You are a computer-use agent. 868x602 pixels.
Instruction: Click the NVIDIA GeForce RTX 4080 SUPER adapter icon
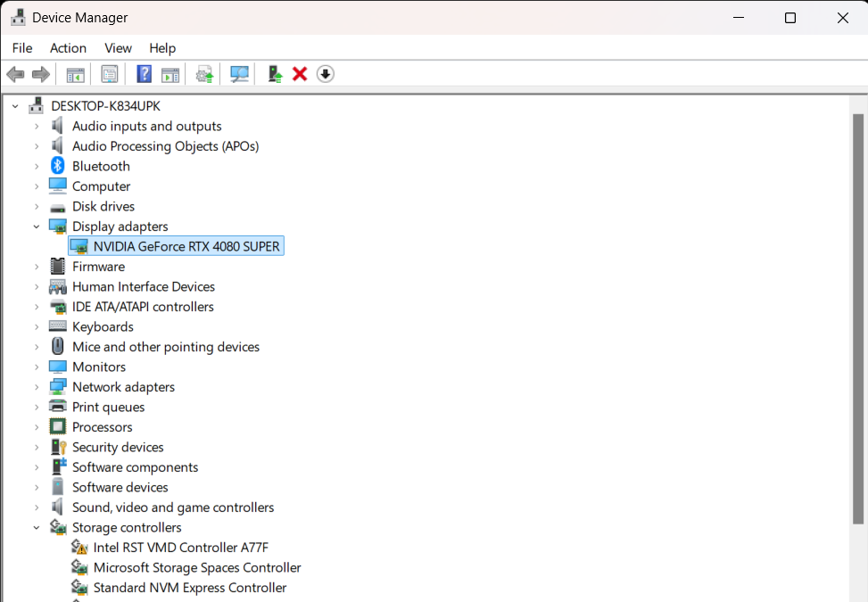pos(79,246)
